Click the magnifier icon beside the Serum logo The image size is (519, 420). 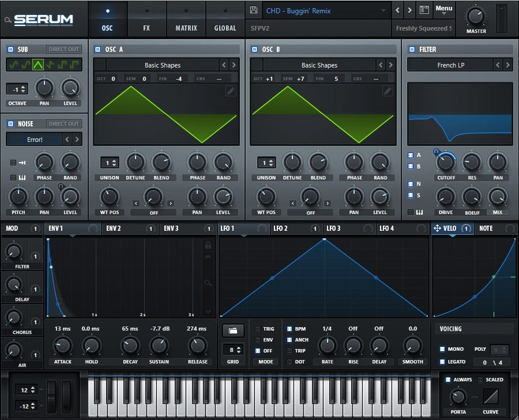tap(7, 20)
